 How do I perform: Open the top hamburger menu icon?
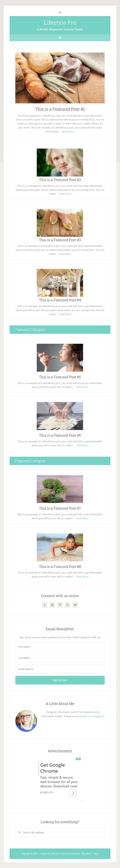(x=60, y=12)
